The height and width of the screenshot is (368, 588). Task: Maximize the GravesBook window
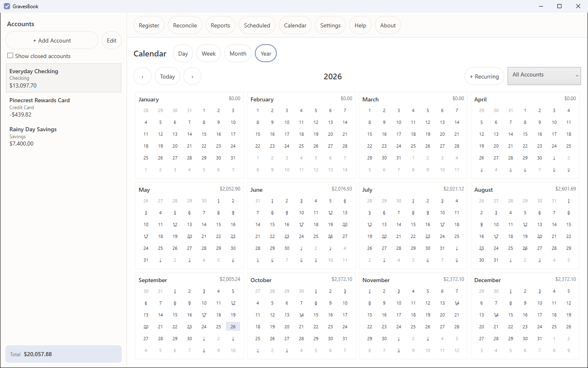coord(559,6)
